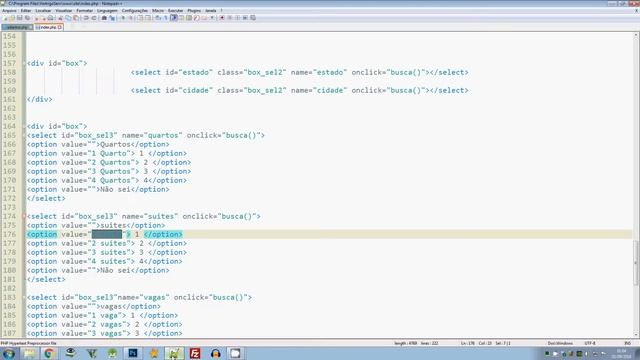The width and height of the screenshot is (640, 360).
Task: Open the Linguagem menu
Action: pyautogui.click(x=107, y=11)
